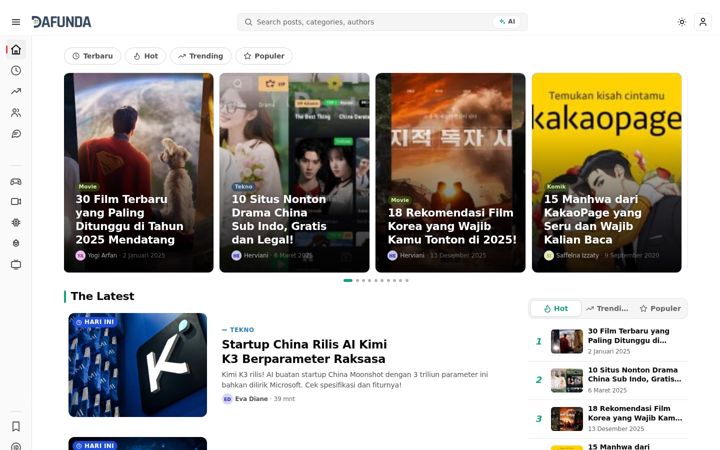Open Startup China Rilis AI Kimi headline
The image size is (720, 450).
(x=304, y=351)
